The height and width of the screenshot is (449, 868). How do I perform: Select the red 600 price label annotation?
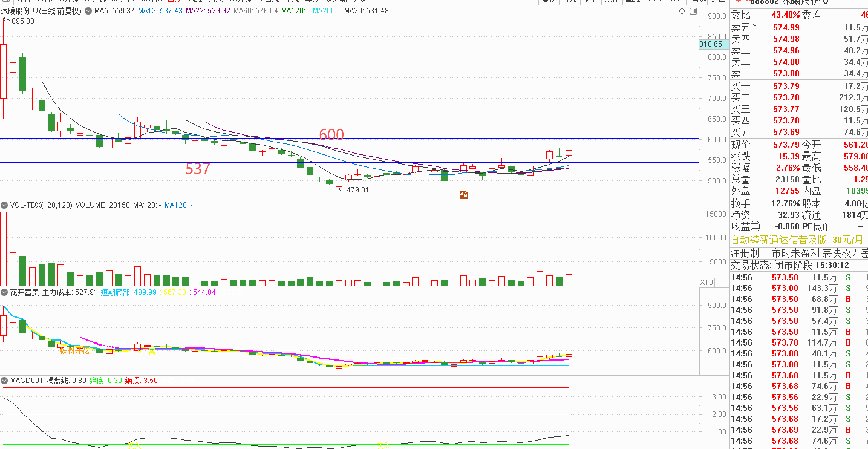(x=331, y=135)
